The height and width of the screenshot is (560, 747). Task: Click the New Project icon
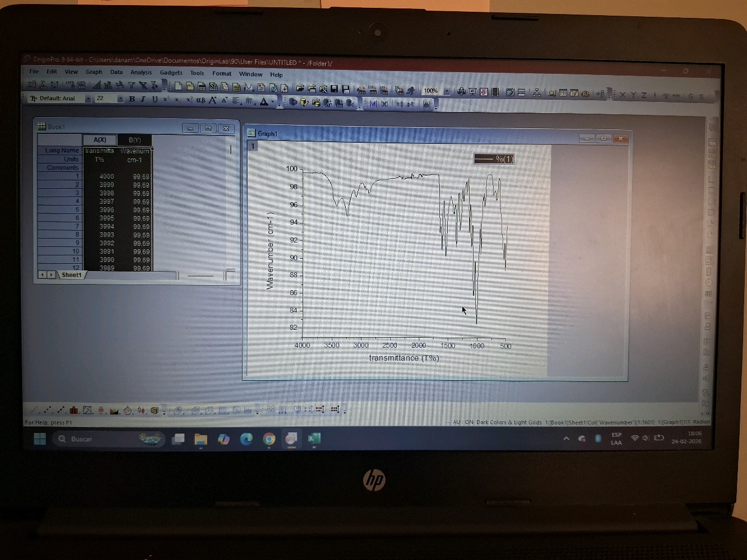pyautogui.click(x=178, y=87)
